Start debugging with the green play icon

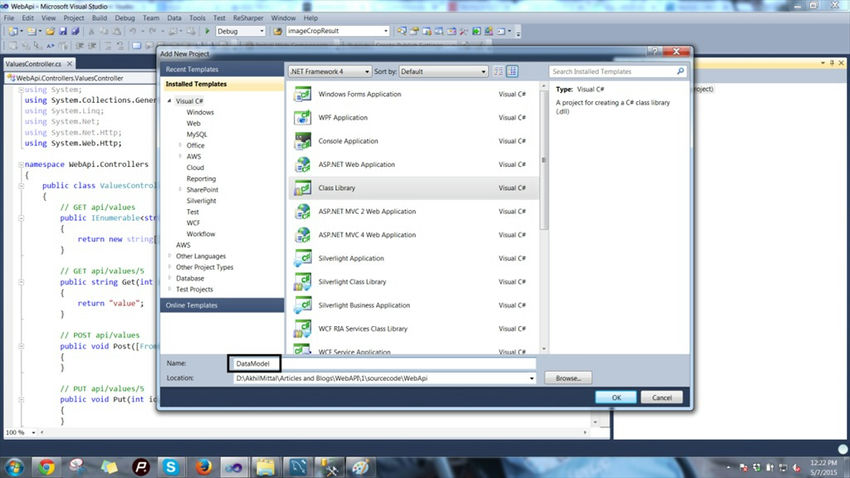207,31
